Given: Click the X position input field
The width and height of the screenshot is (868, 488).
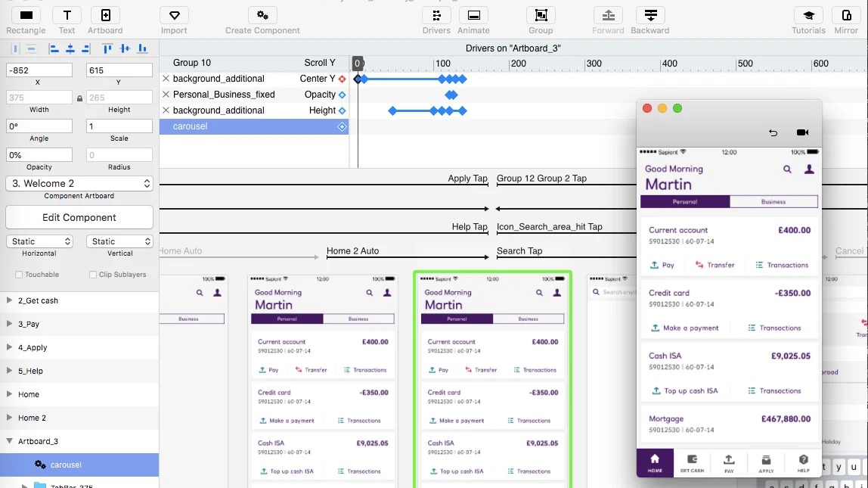Looking at the screenshot, I should coord(39,70).
